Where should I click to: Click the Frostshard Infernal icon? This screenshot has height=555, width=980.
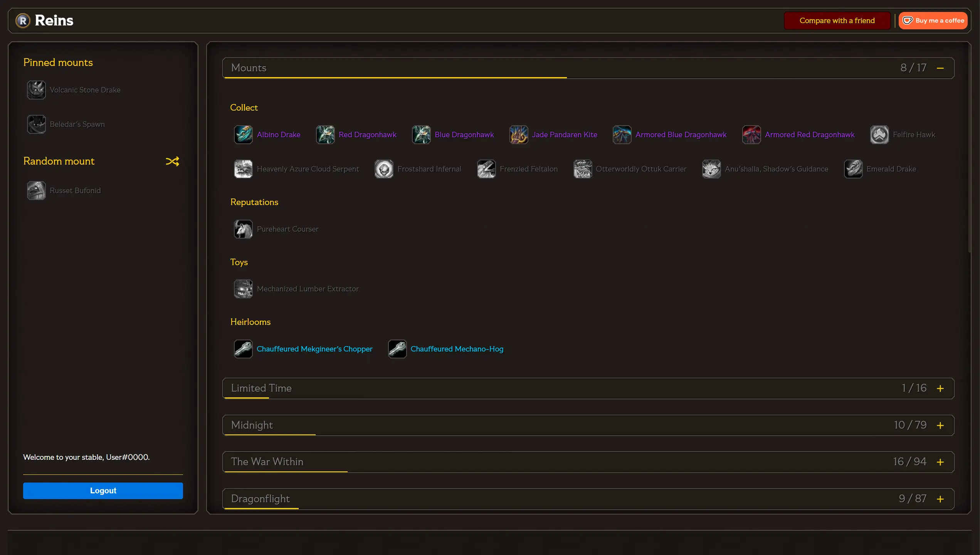(384, 169)
